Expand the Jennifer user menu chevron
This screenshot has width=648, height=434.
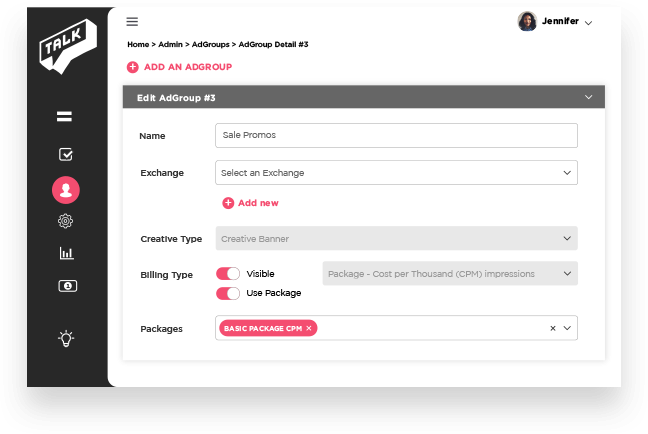click(x=588, y=23)
